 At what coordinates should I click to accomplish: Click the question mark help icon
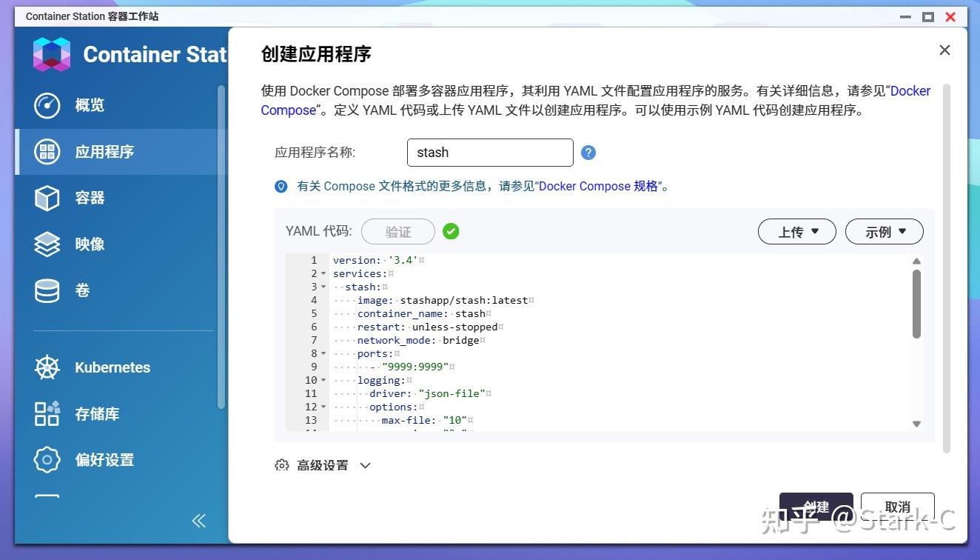tap(588, 152)
